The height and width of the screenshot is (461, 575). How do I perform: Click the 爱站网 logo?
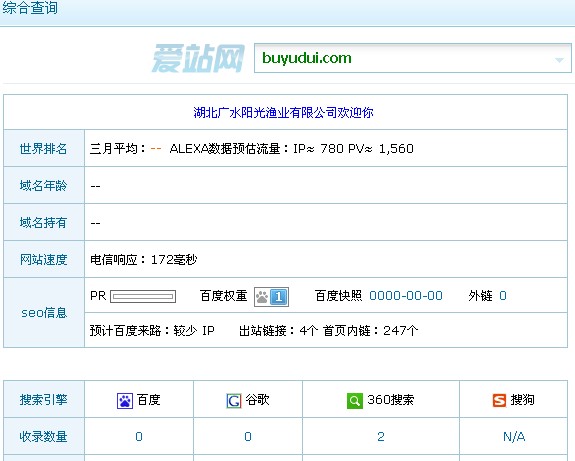[x=198, y=58]
